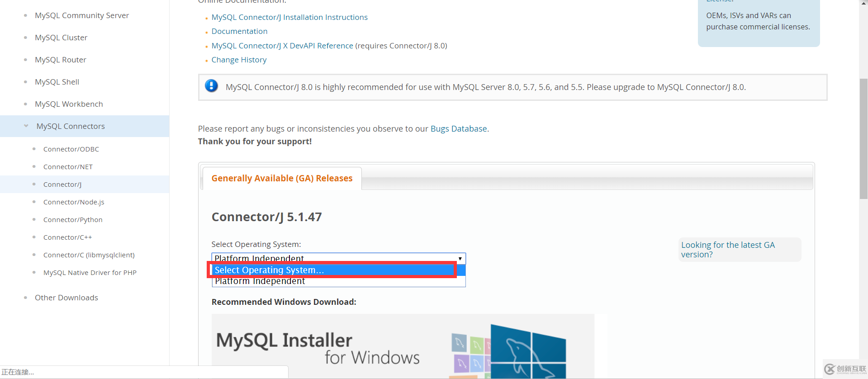Image resolution: width=868 pixels, height=379 pixels.
Task: Follow 'Looking for the latest GA version?' link
Action: pyautogui.click(x=728, y=250)
